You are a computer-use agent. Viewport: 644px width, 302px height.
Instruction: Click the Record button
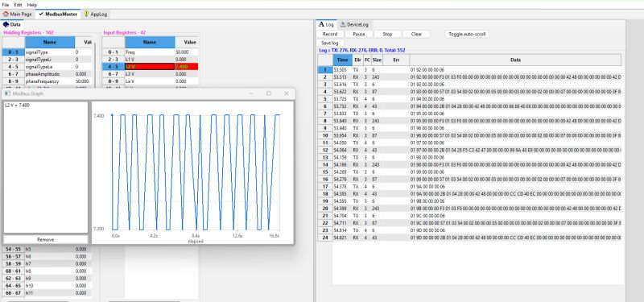point(330,34)
